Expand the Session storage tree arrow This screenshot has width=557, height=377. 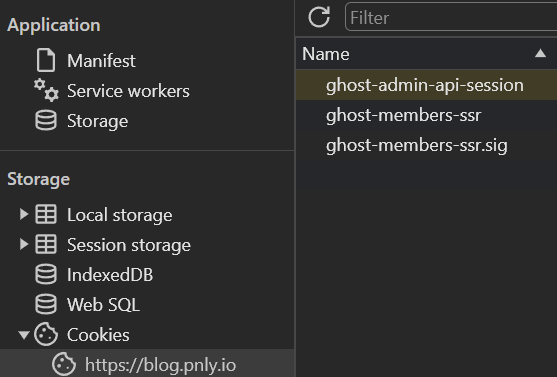click(x=24, y=244)
